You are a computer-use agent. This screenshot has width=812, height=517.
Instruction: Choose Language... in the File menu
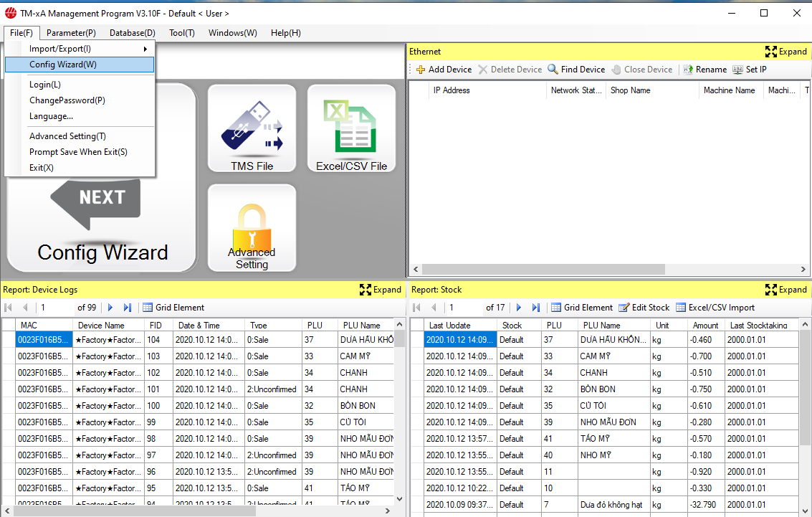point(51,116)
